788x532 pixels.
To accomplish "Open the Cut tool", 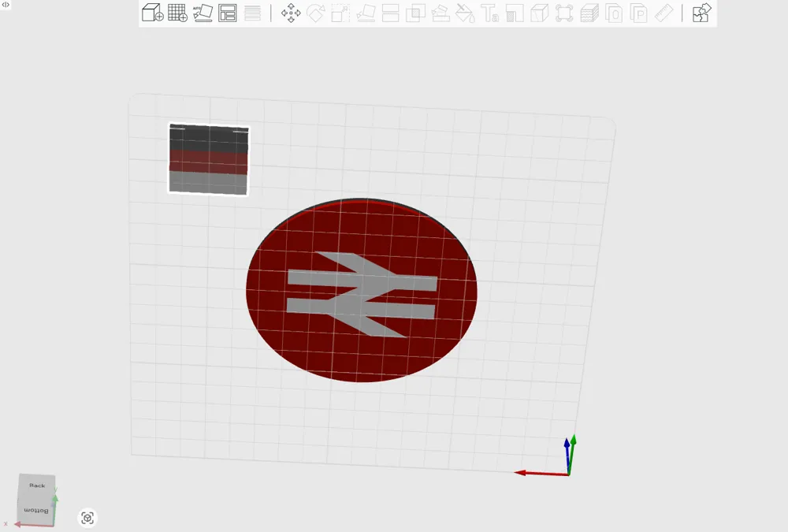I will coord(391,13).
